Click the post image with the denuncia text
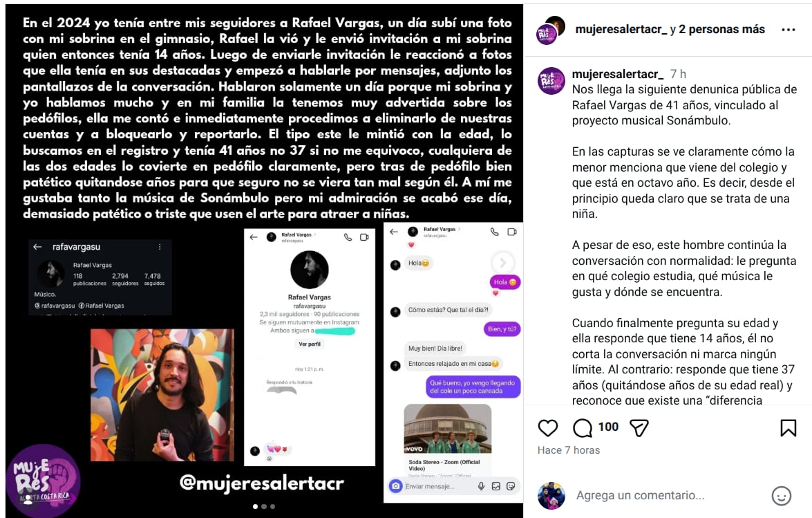 click(264, 261)
